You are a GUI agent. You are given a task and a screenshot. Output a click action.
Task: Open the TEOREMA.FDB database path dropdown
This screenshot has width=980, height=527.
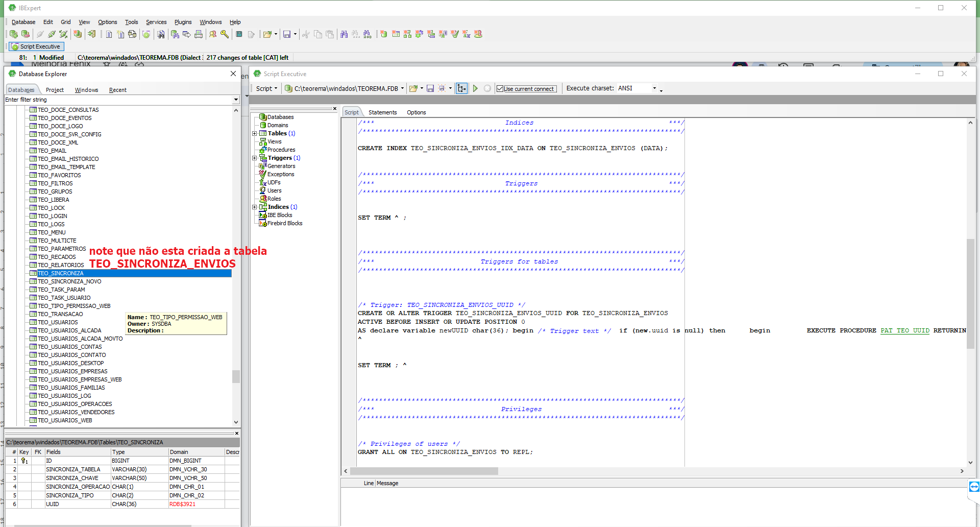[402, 88]
